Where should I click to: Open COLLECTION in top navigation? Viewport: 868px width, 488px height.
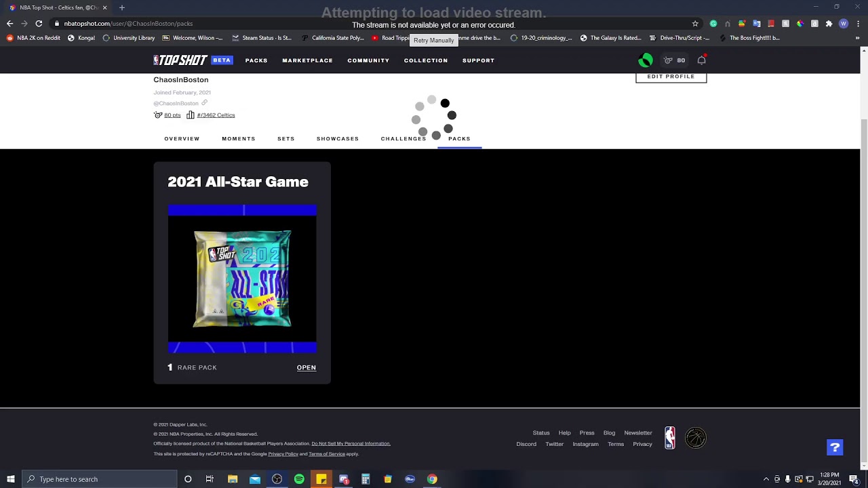pyautogui.click(x=426, y=60)
